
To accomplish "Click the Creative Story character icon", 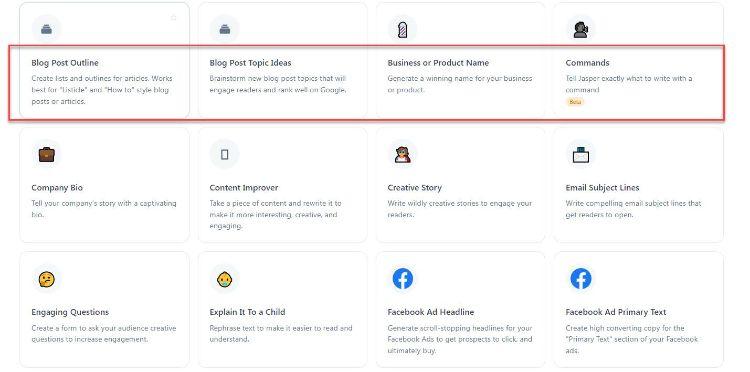I will 403,154.
